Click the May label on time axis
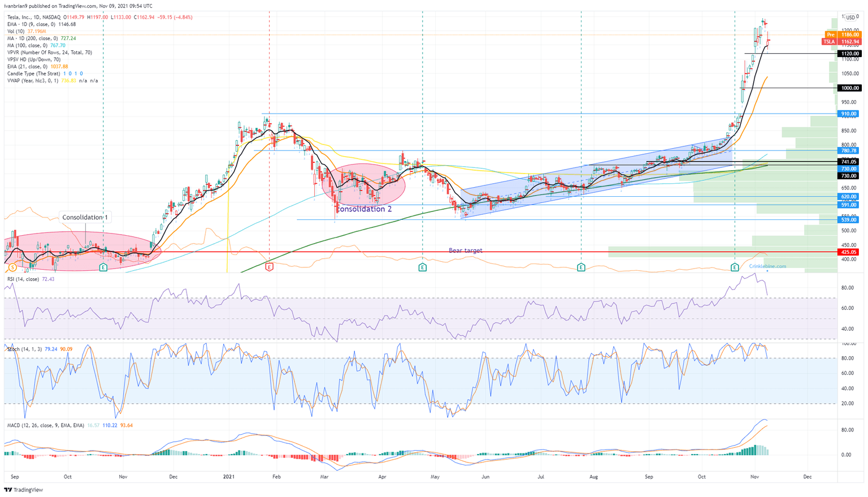Viewport: 868px width, 497px height. [435, 477]
